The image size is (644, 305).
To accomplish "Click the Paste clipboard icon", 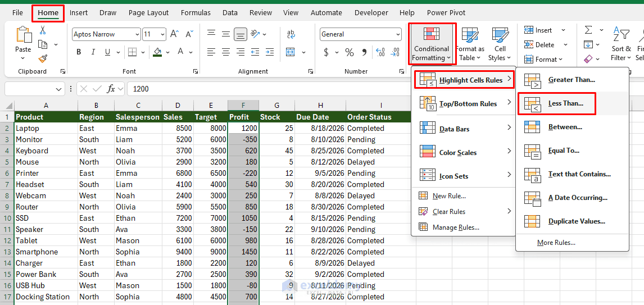I will [x=23, y=34].
